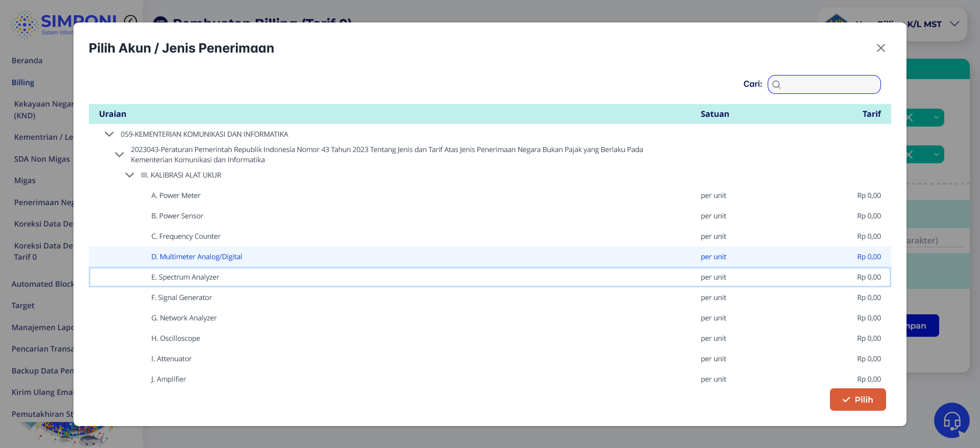Open the Billing menu item
Screen dimensions: 980x448
(x=23, y=83)
